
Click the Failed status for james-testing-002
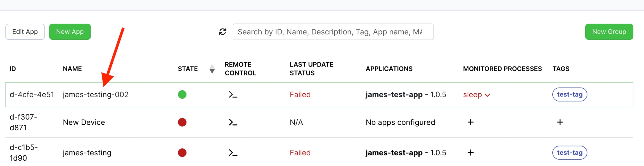coord(300,95)
